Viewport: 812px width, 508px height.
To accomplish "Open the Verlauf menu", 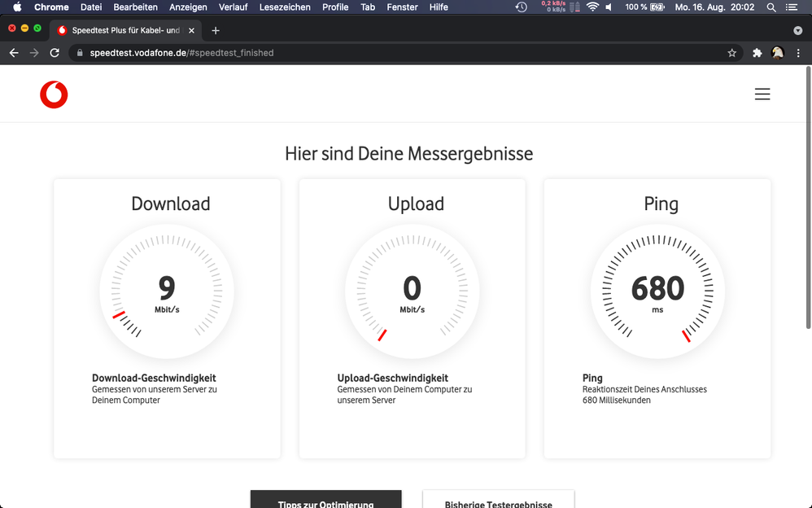I will (233, 7).
